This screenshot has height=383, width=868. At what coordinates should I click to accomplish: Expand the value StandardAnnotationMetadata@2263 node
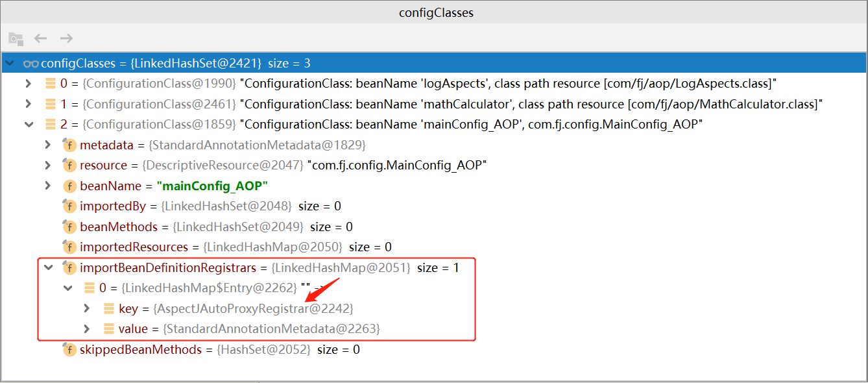[87, 328]
